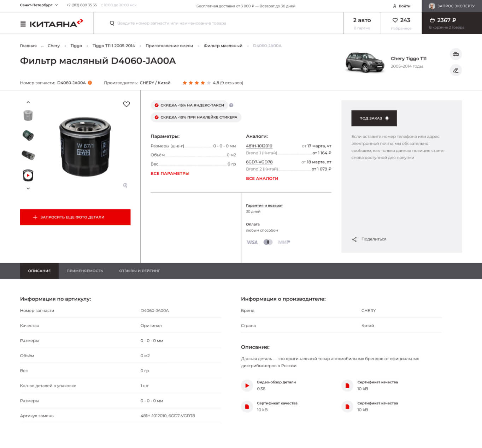Open the Все аналоги link

(262, 179)
